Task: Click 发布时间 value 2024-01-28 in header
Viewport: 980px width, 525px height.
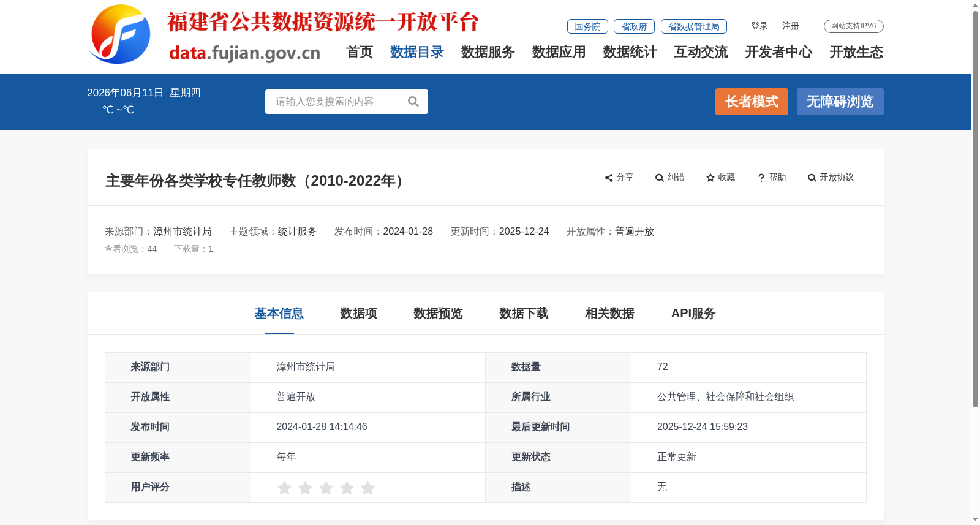Action: point(408,232)
